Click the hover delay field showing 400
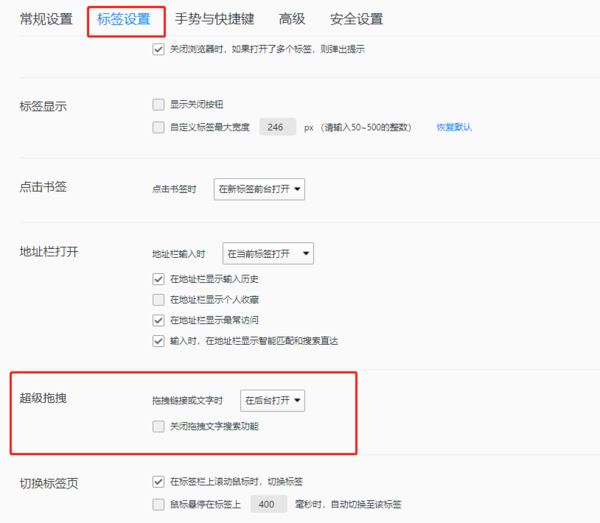This screenshot has height=523, width=600. tap(267, 504)
